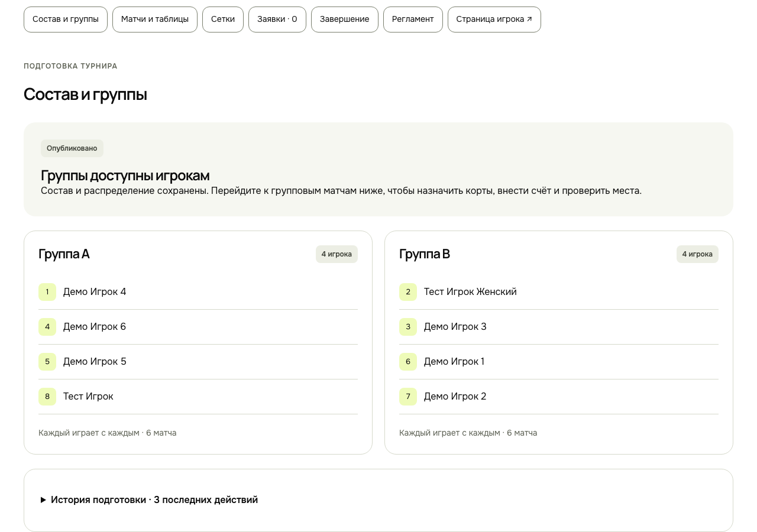Go to Заявки · 0 tab
Screen dimensions: 757x532
tap(277, 20)
